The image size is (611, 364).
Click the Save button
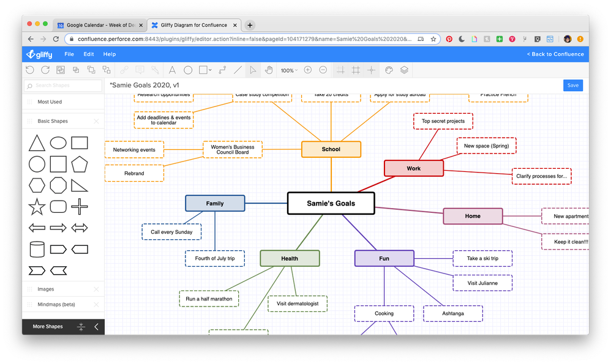[x=572, y=85]
